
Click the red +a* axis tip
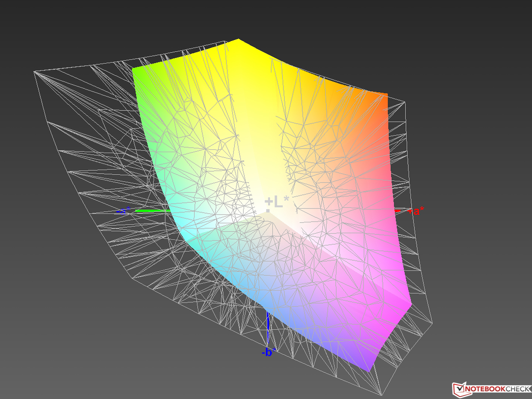[x=398, y=211]
